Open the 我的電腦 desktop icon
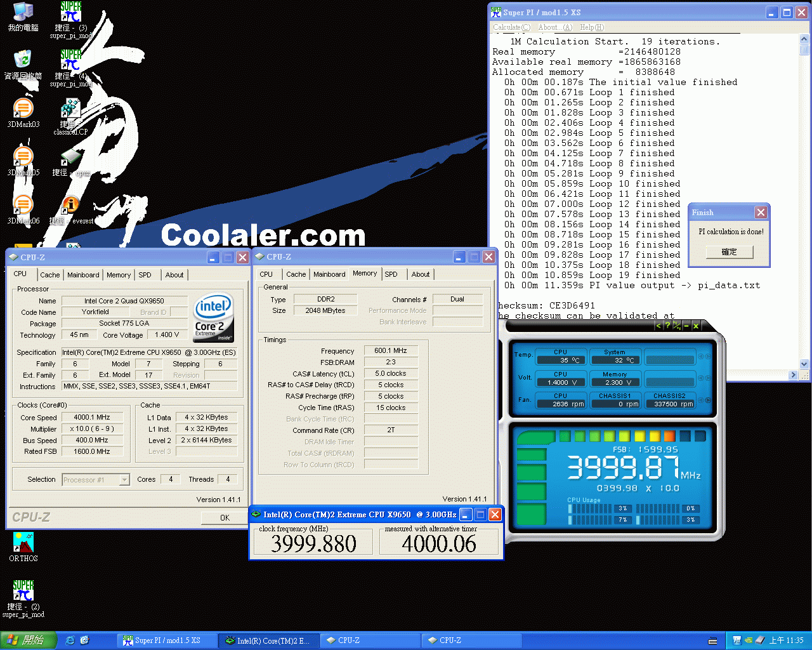 point(23,17)
